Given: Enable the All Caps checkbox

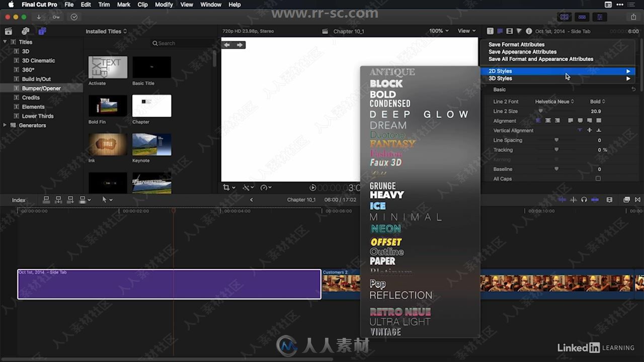Looking at the screenshot, I should 598,178.
